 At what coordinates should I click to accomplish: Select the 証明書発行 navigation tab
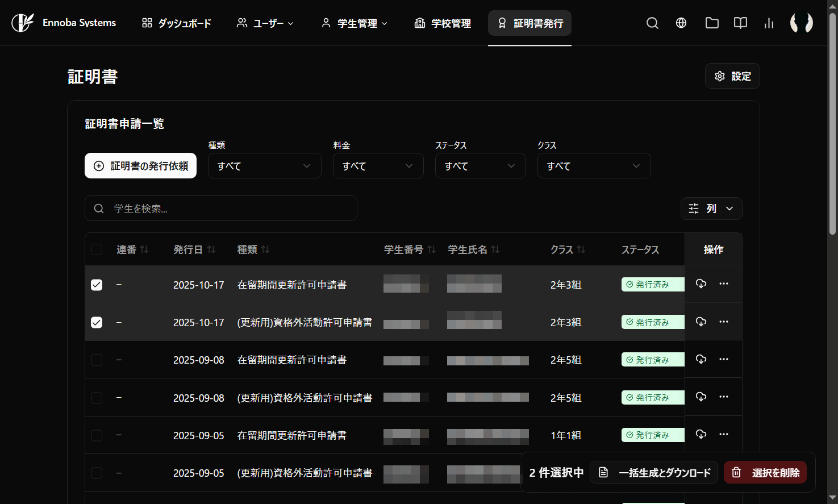coord(530,23)
